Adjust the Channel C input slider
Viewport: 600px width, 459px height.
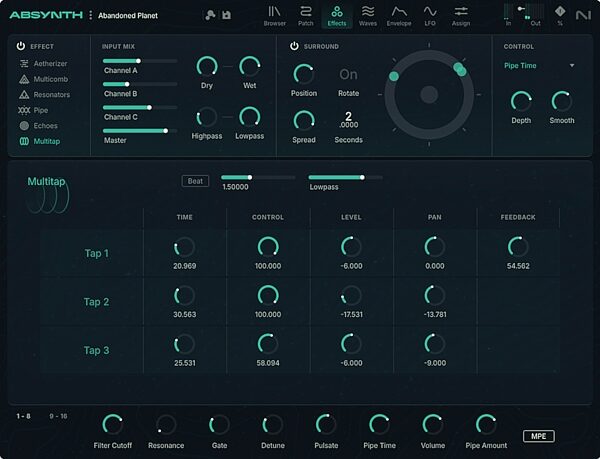tap(140, 107)
